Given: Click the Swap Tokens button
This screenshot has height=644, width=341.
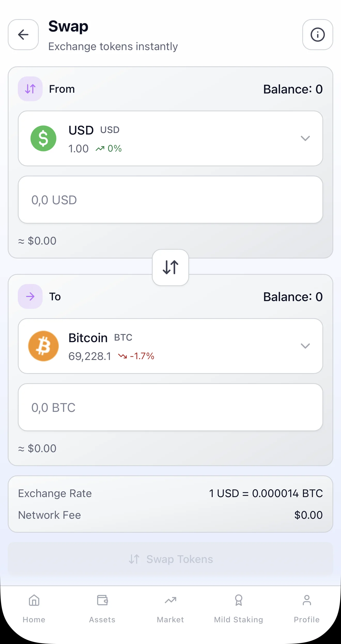Looking at the screenshot, I should click(x=171, y=559).
